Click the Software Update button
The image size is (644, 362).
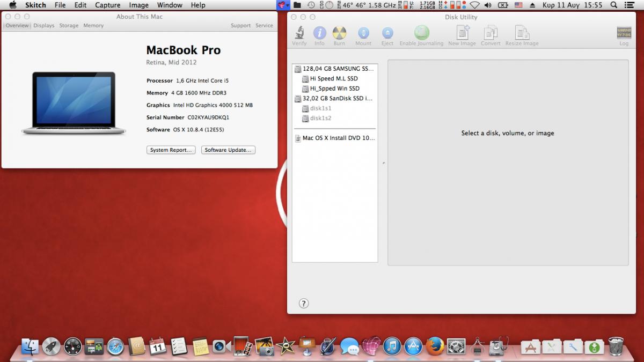point(228,150)
